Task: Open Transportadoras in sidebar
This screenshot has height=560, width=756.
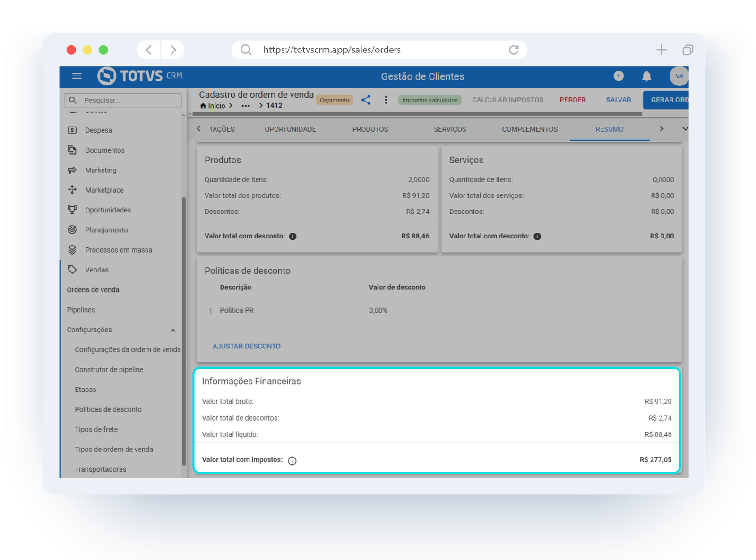Action: (x=101, y=469)
